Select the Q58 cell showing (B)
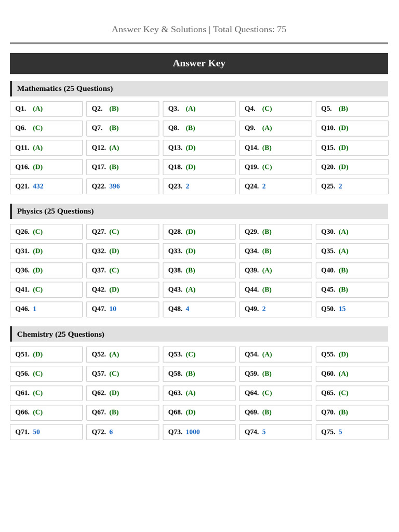399x532 pixels. 199,374
